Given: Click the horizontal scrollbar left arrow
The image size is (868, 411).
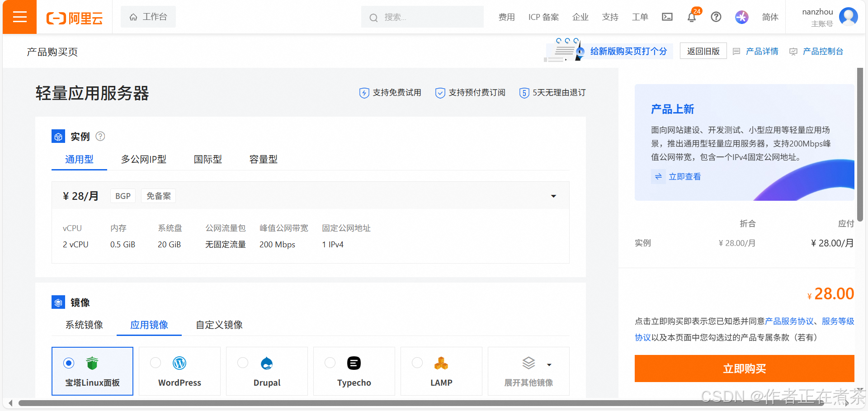Looking at the screenshot, I should (10, 403).
